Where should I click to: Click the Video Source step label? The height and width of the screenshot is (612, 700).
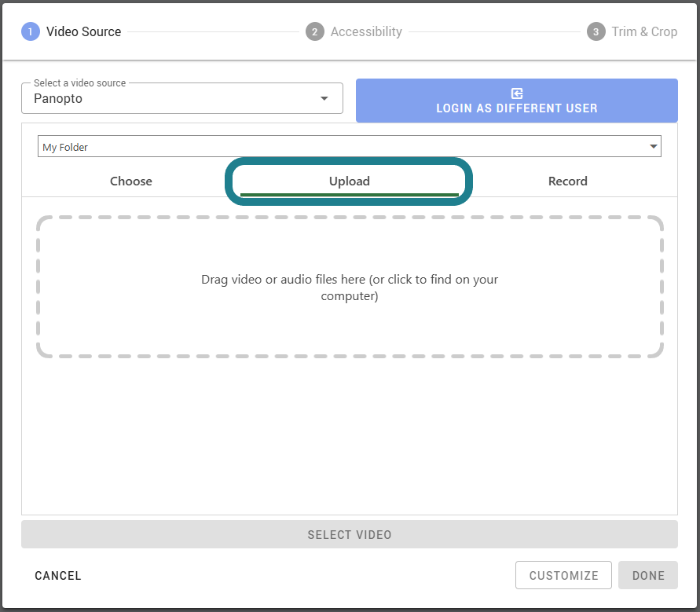click(x=83, y=31)
